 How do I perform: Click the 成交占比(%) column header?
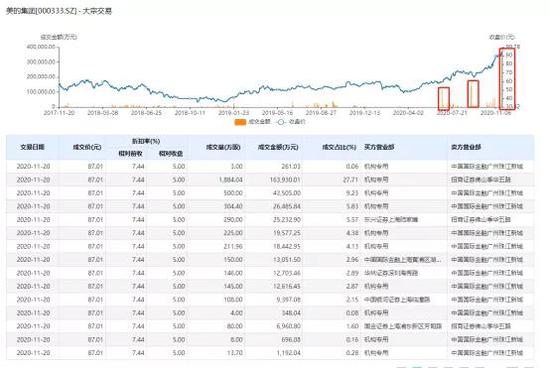click(x=339, y=147)
